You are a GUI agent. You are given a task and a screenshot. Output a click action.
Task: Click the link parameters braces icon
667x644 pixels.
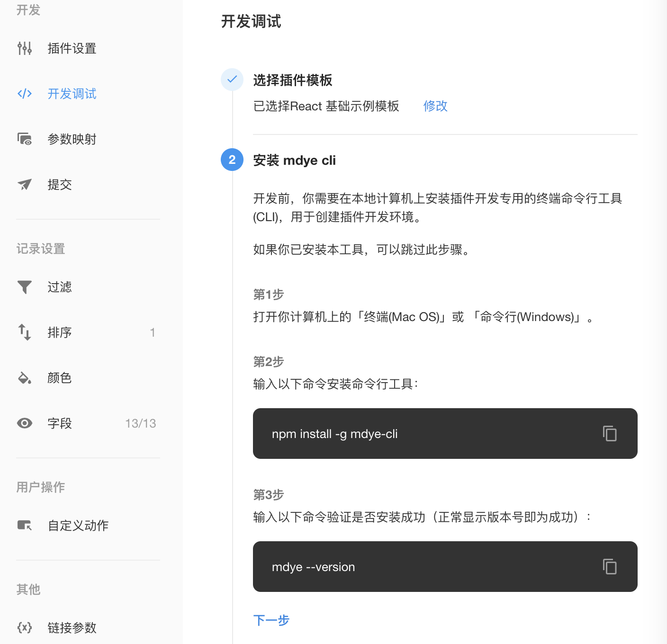click(x=25, y=628)
